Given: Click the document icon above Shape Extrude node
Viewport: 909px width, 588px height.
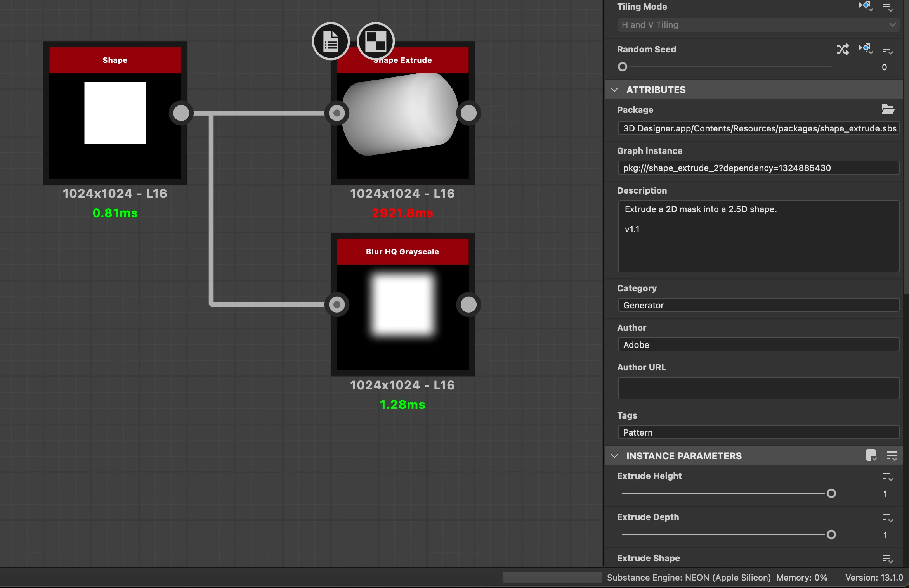Looking at the screenshot, I should click(x=331, y=41).
